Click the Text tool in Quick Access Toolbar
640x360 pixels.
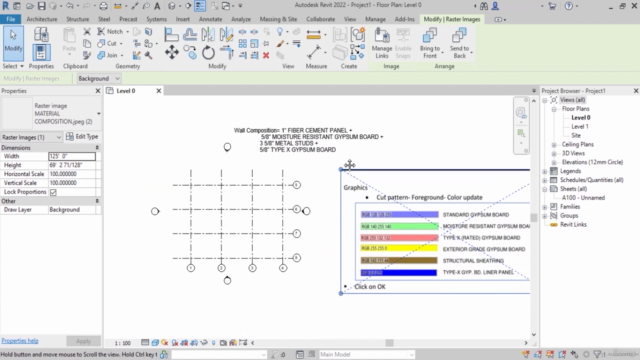coord(157,6)
